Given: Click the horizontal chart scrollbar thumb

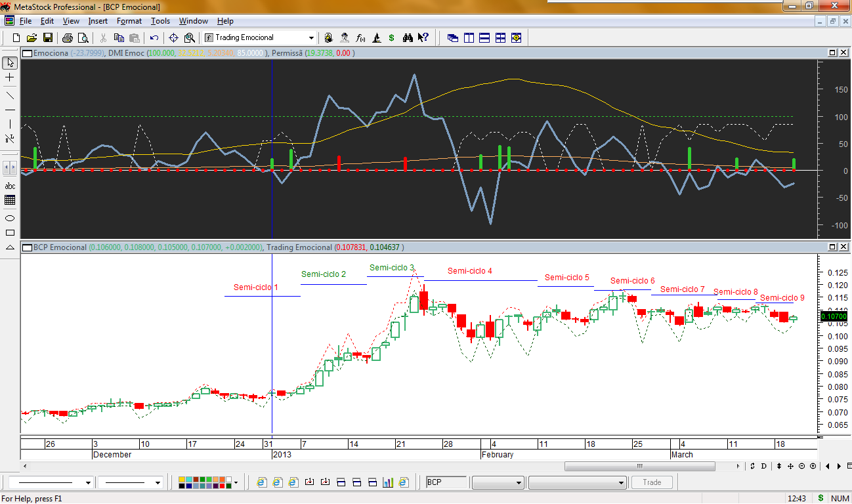Looking at the screenshot, I should click(x=639, y=466).
